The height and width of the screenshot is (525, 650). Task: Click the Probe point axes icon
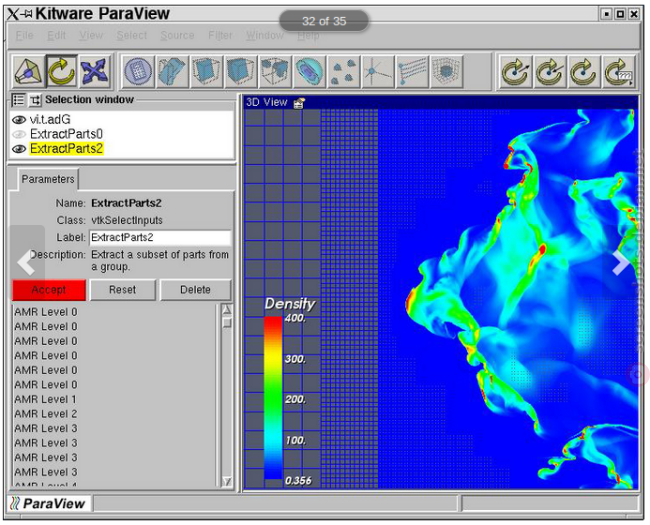(377, 71)
